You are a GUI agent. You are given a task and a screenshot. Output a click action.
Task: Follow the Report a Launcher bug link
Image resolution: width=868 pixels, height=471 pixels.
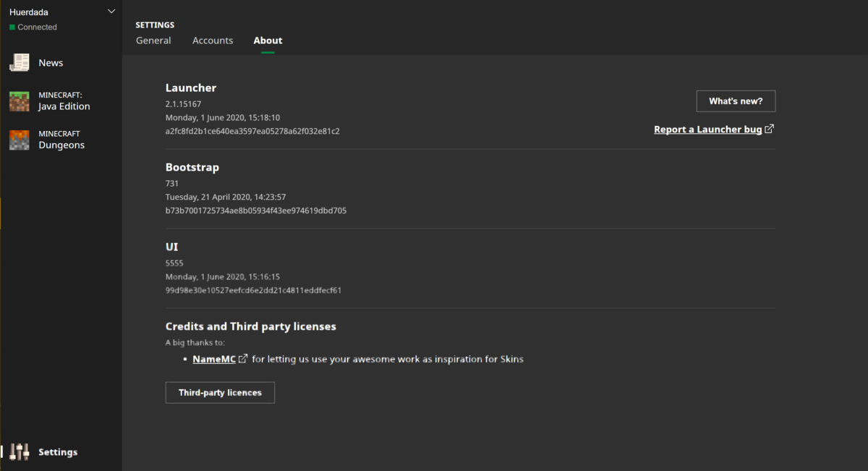(707, 129)
